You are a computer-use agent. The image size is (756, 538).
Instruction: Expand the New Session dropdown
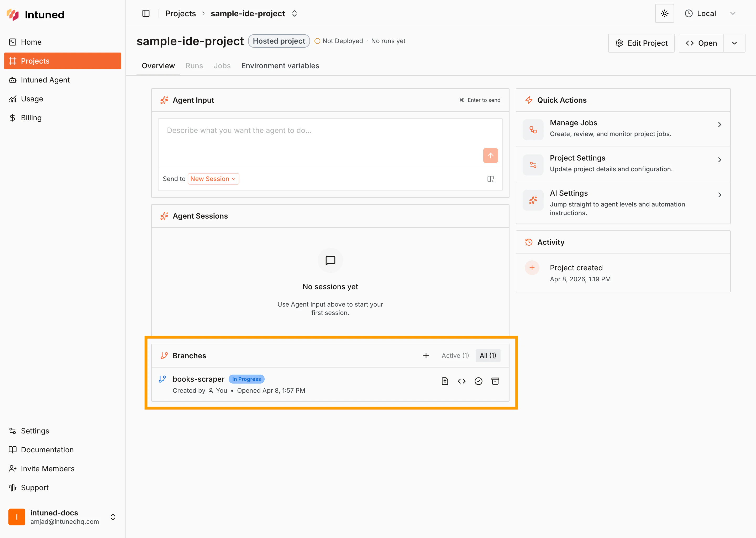coord(213,179)
